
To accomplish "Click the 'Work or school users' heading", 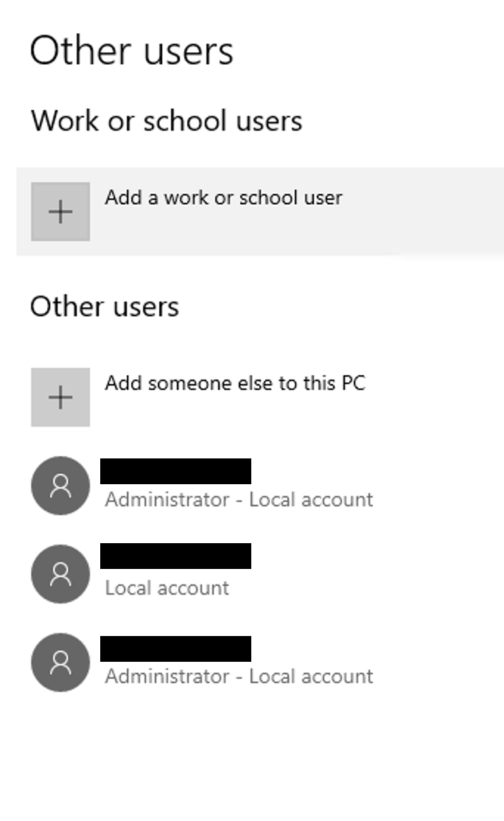I will [167, 121].
